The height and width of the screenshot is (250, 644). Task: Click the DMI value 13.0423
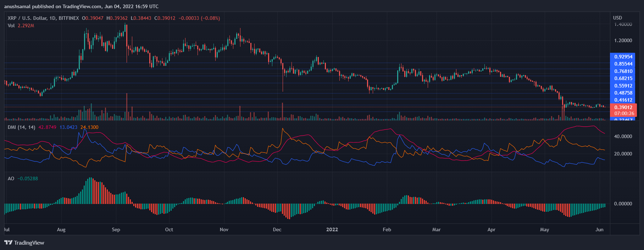pyautogui.click(x=68, y=127)
